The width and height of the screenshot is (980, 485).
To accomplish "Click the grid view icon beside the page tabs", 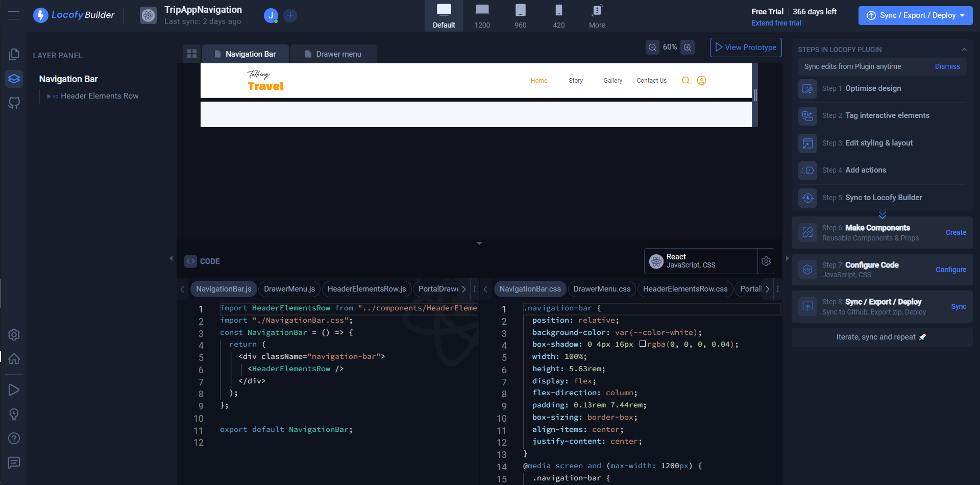I will coord(191,53).
